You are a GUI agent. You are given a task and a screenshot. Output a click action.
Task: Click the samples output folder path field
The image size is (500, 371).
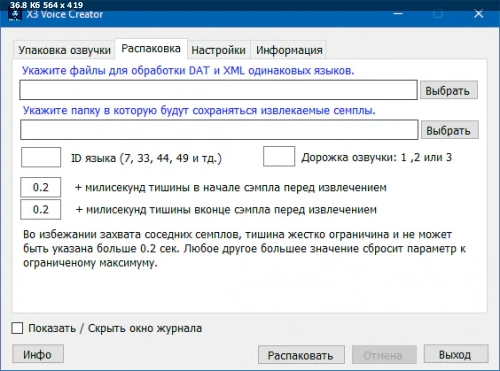click(x=219, y=130)
